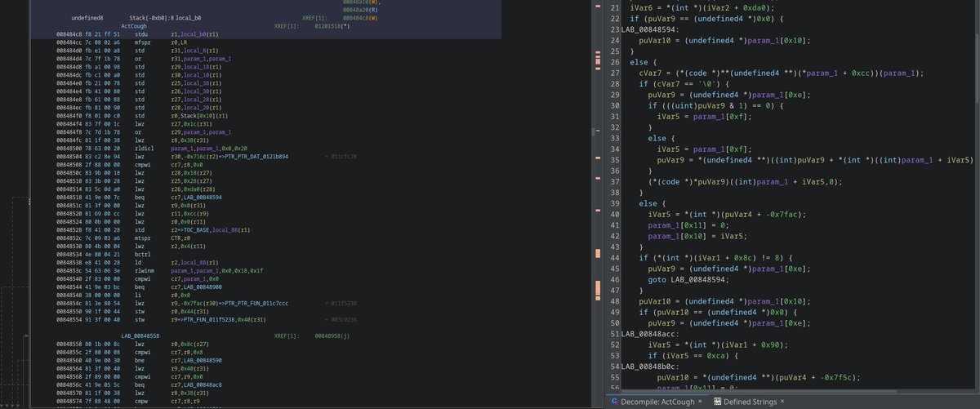Click the mfspr instruction mnemonic

pos(143,44)
